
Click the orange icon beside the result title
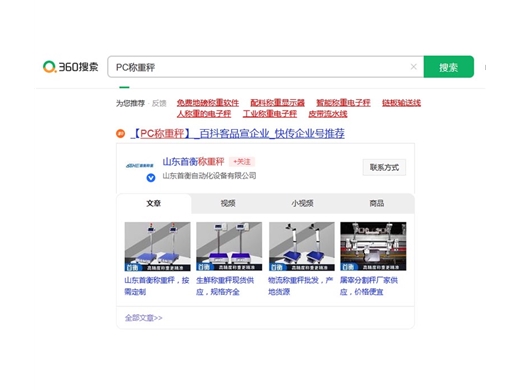click(120, 134)
